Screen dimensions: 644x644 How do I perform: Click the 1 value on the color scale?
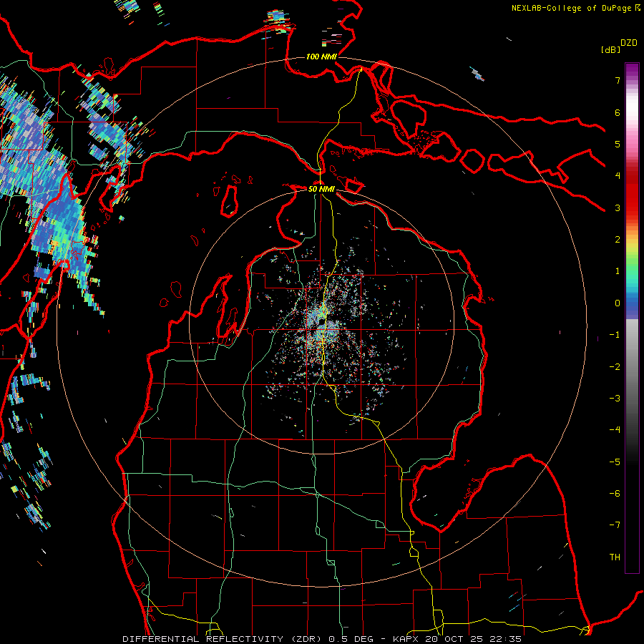pos(618,271)
